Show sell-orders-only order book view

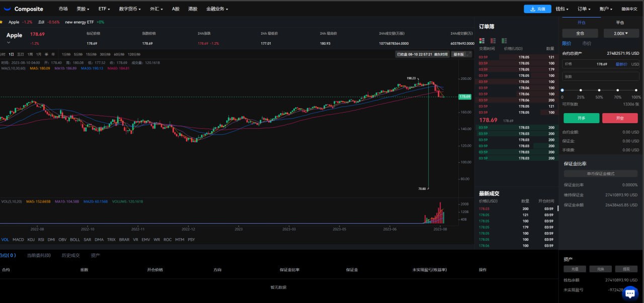pyautogui.click(x=493, y=40)
